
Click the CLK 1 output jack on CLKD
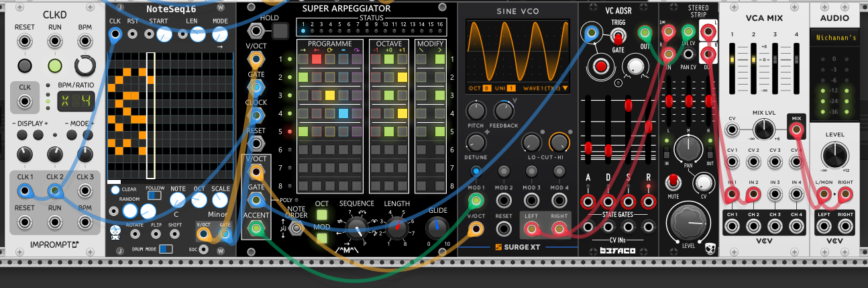(x=25, y=192)
